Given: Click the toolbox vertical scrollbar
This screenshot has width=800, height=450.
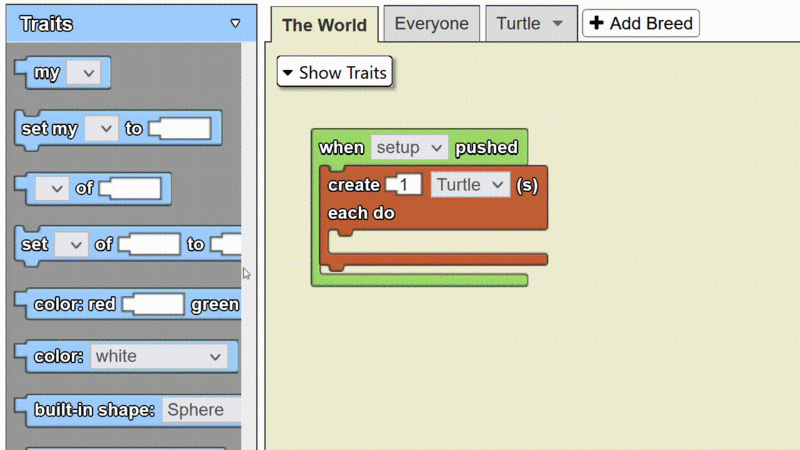Looking at the screenshot, I should (x=249, y=245).
